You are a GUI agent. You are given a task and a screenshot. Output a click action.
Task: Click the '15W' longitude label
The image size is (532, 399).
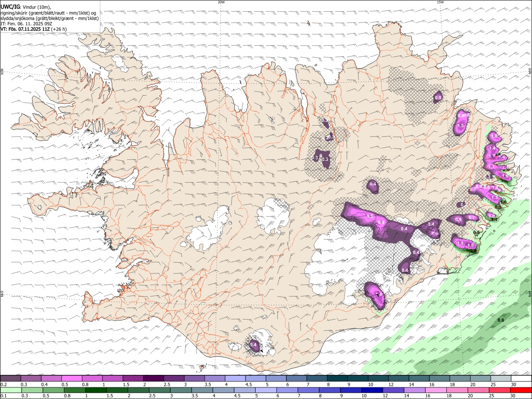pos(440,2)
